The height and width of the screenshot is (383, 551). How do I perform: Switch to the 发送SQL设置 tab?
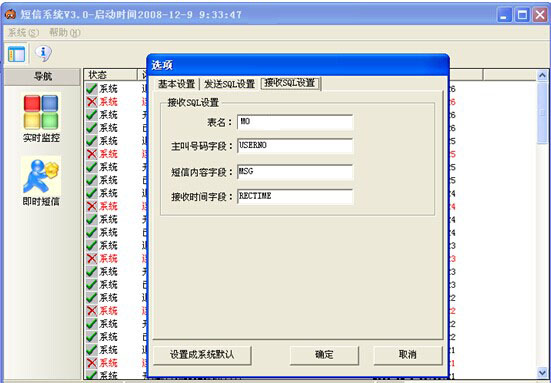point(229,84)
